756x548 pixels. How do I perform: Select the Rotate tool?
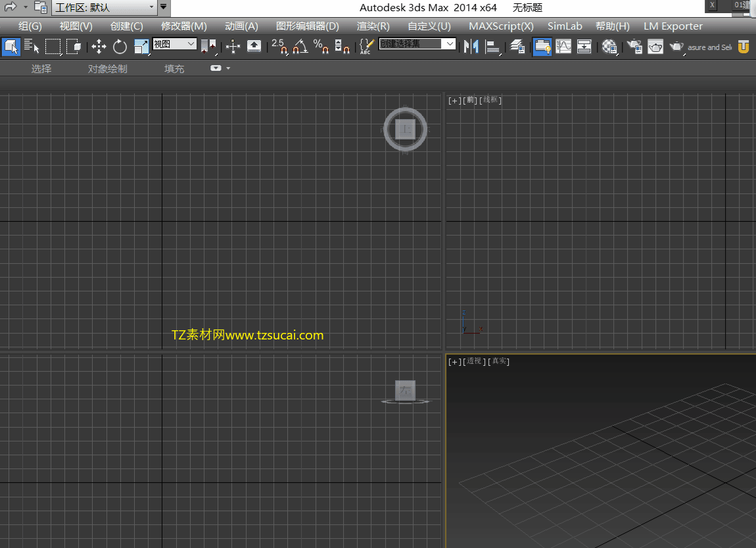[x=120, y=46]
